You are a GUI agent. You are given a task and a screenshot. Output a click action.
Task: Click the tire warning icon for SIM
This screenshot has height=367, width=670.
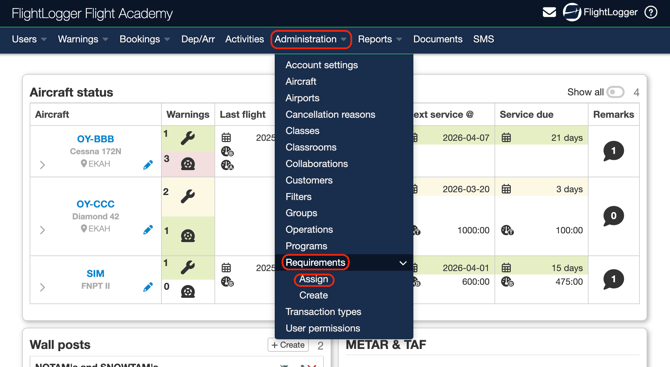click(188, 291)
